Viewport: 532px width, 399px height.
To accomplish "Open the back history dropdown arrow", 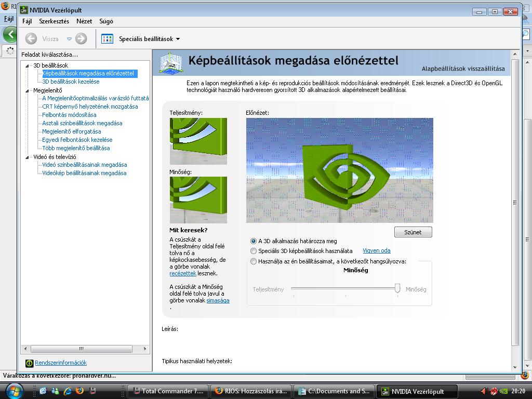I will coord(69,39).
